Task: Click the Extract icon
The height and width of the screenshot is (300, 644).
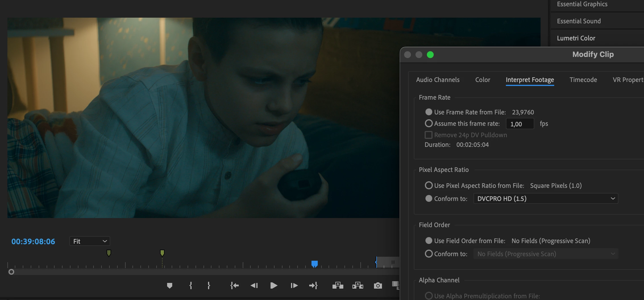Action: click(358, 285)
